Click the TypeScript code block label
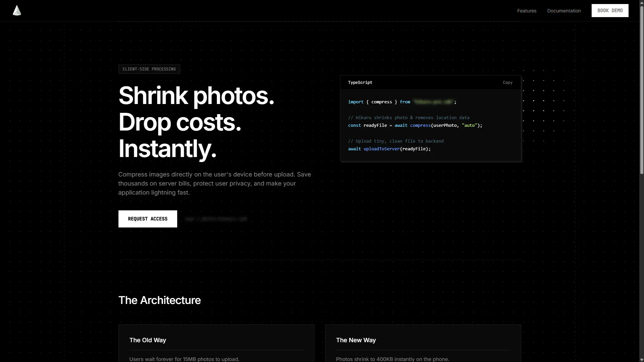The width and height of the screenshot is (644, 362). 360,83
